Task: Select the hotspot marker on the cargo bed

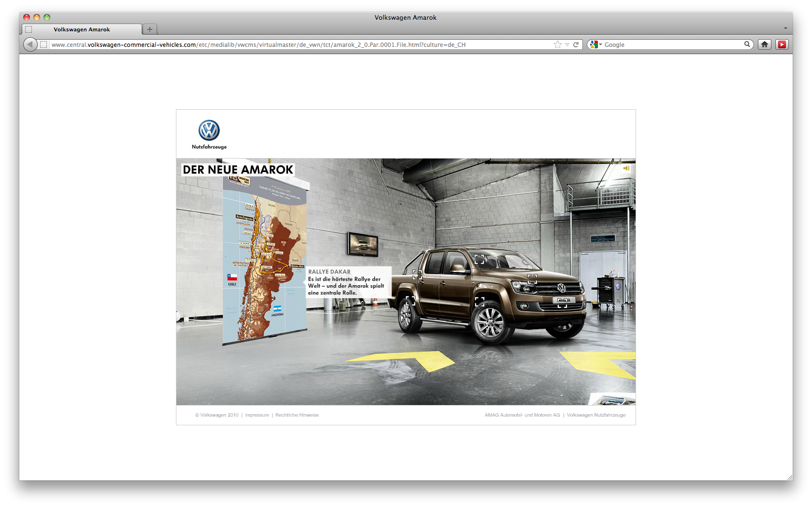Action: (417, 275)
